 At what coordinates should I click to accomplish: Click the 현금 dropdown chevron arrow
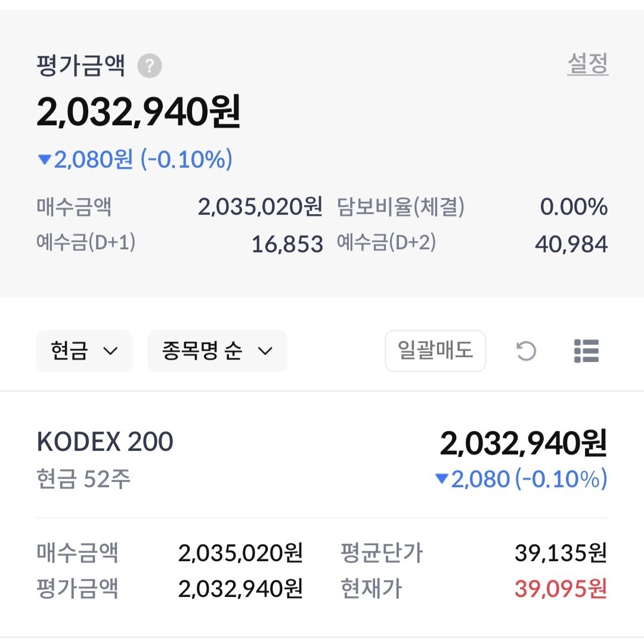click(110, 351)
